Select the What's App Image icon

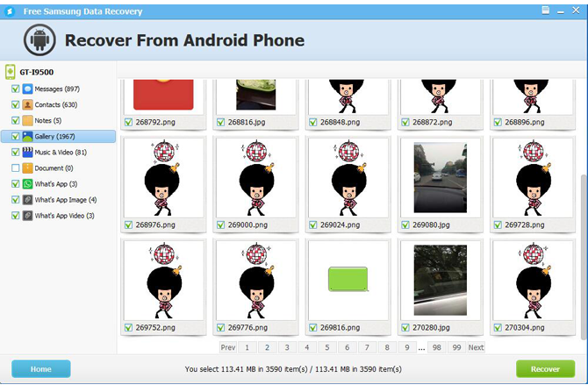point(28,199)
